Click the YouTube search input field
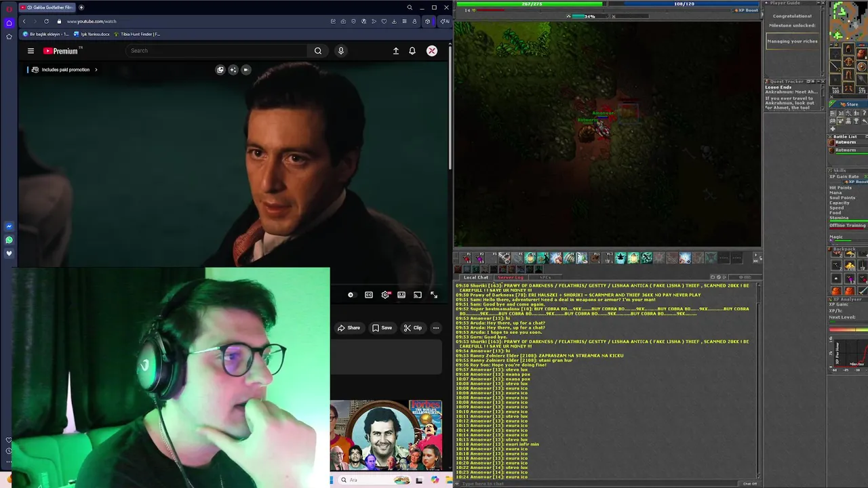Viewport: 868px width, 488px height. 217,51
